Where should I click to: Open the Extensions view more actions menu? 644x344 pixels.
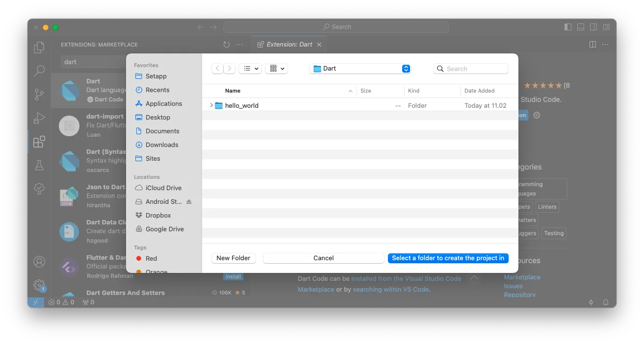pyautogui.click(x=239, y=45)
